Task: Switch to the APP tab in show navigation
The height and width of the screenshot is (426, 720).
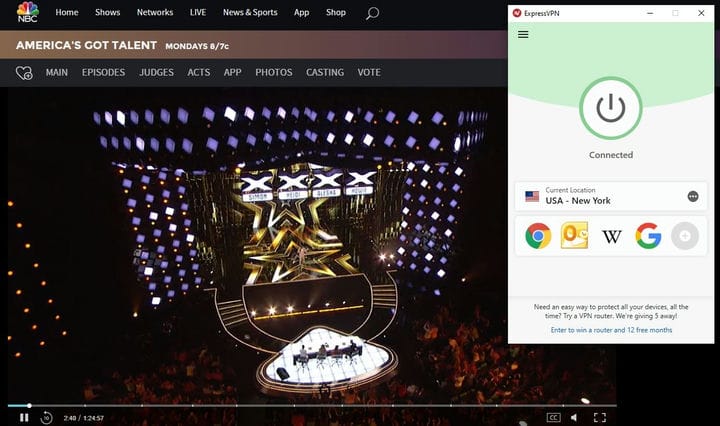Action: 232,73
